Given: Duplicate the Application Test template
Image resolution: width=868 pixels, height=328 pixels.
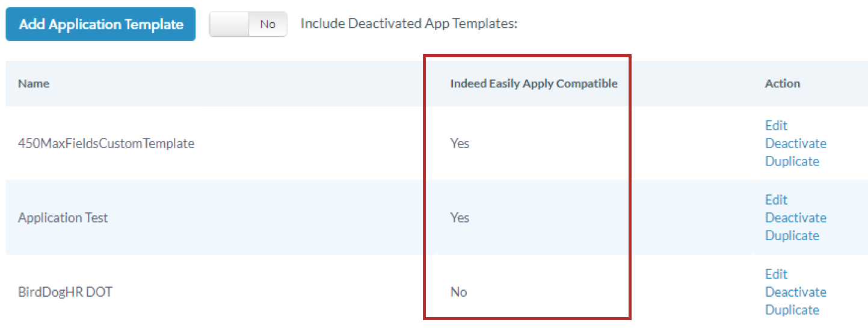Looking at the screenshot, I should (x=792, y=235).
